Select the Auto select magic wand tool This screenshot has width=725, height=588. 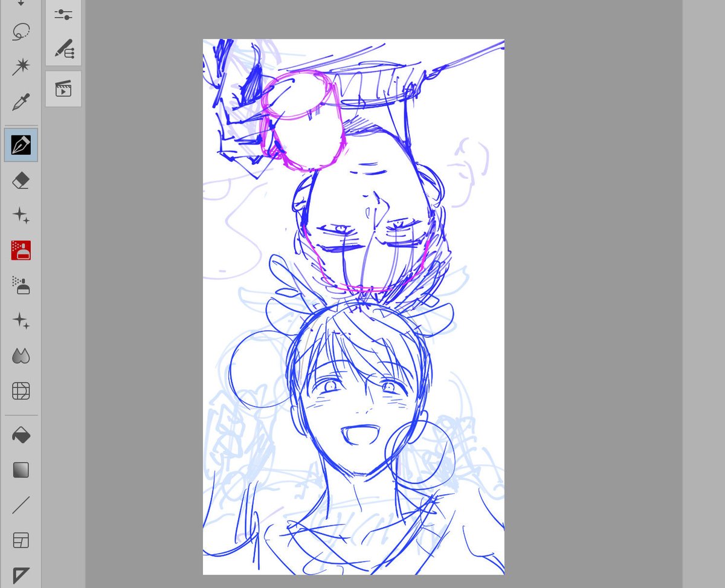tap(21, 66)
